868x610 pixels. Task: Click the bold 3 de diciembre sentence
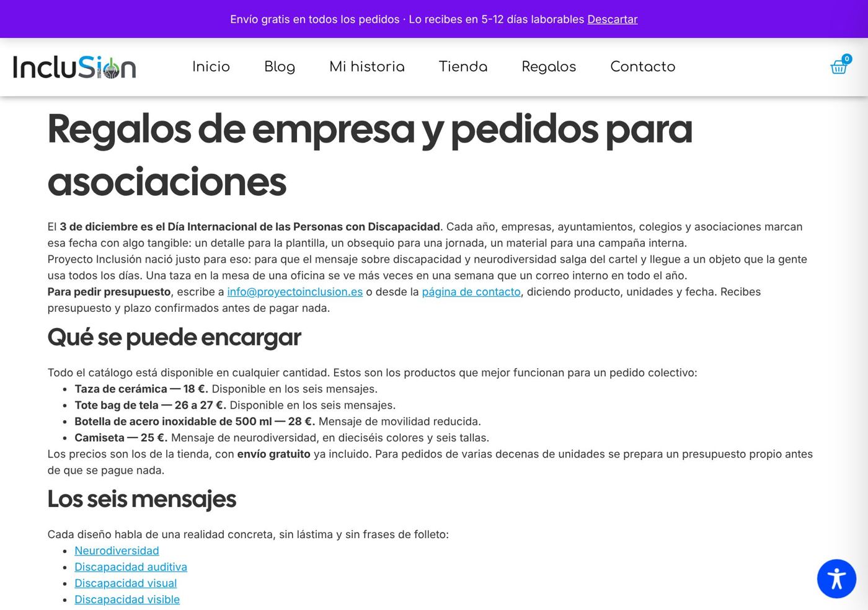tap(250, 227)
